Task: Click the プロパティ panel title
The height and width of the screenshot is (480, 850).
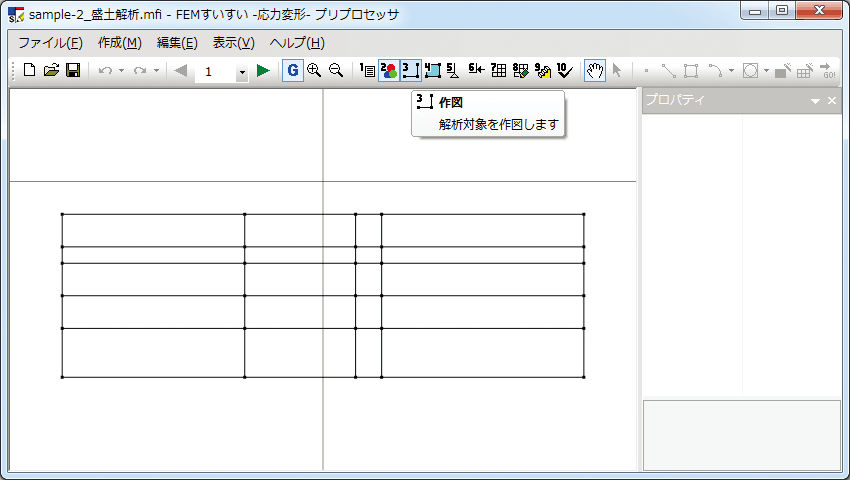Action: point(675,100)
